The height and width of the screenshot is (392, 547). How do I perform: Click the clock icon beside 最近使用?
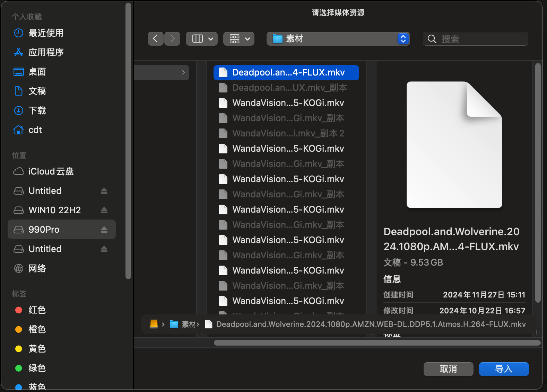[18, 33]
